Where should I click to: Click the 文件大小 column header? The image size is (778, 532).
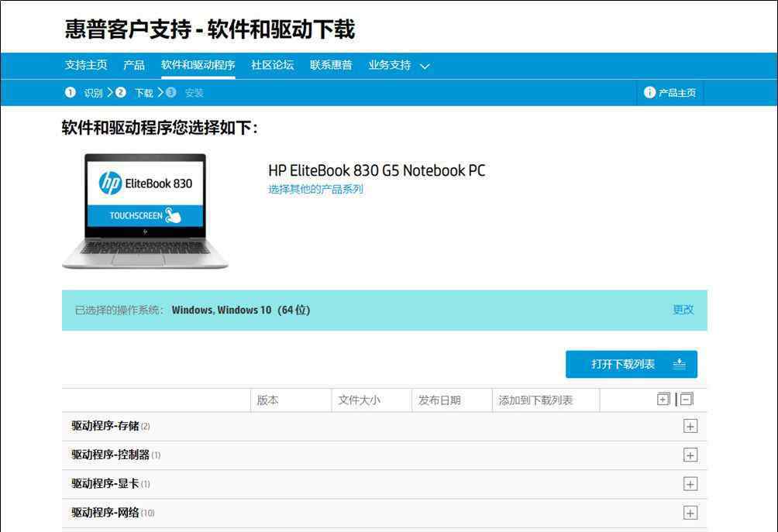point(360,400)
